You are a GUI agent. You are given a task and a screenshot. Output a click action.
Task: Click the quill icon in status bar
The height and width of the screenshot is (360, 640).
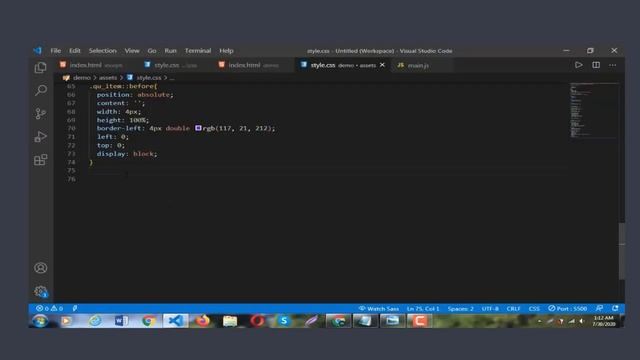coord(75,309)
